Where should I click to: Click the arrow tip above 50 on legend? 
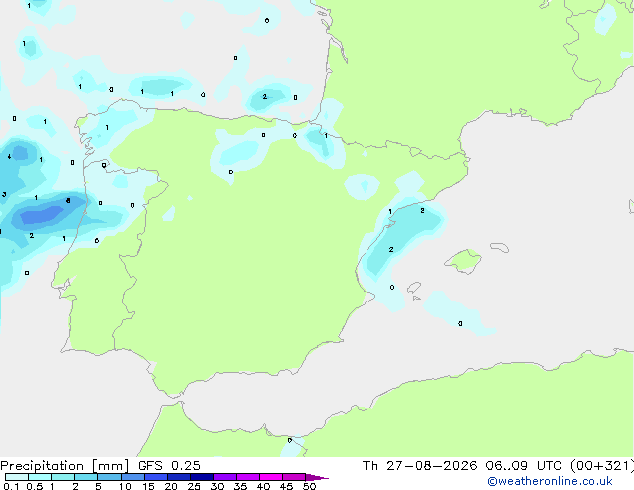(x=317, y=477)
